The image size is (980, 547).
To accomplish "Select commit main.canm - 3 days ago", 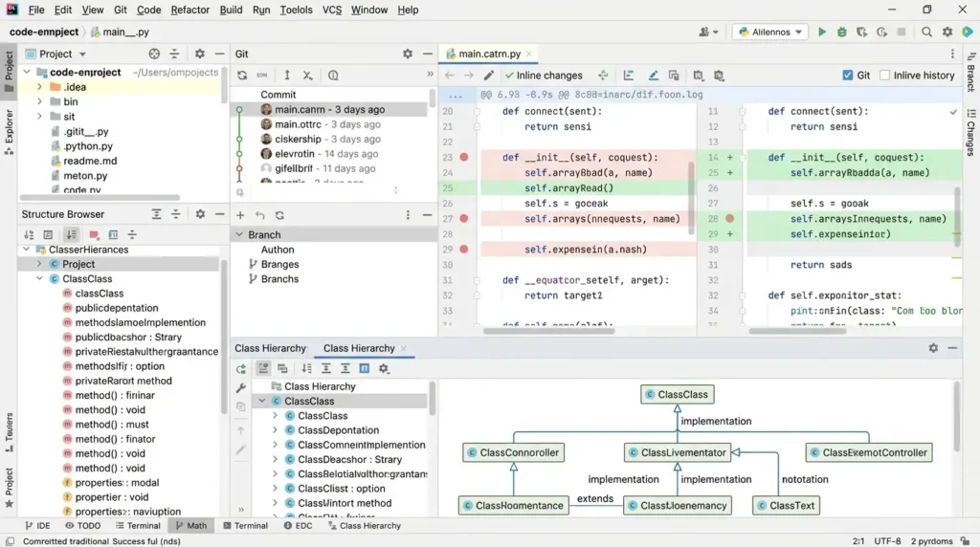I will click(329, 109).
